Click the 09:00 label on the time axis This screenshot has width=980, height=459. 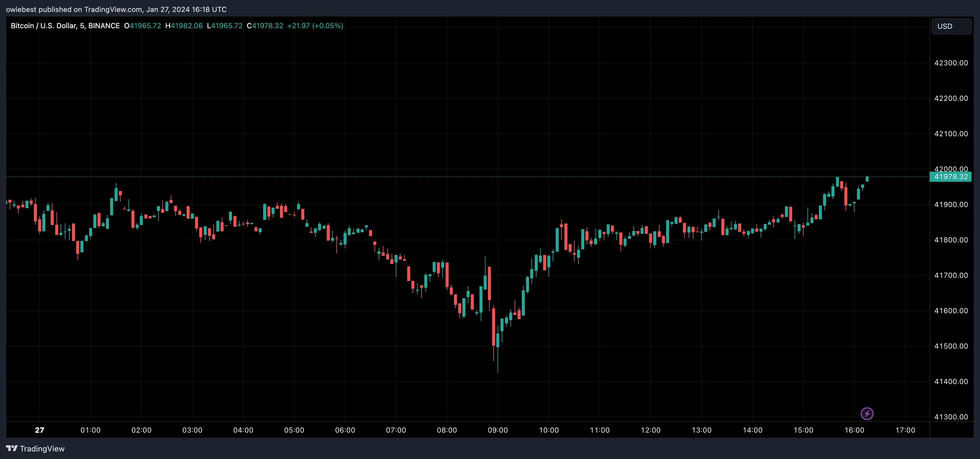[x=498, y=430]
